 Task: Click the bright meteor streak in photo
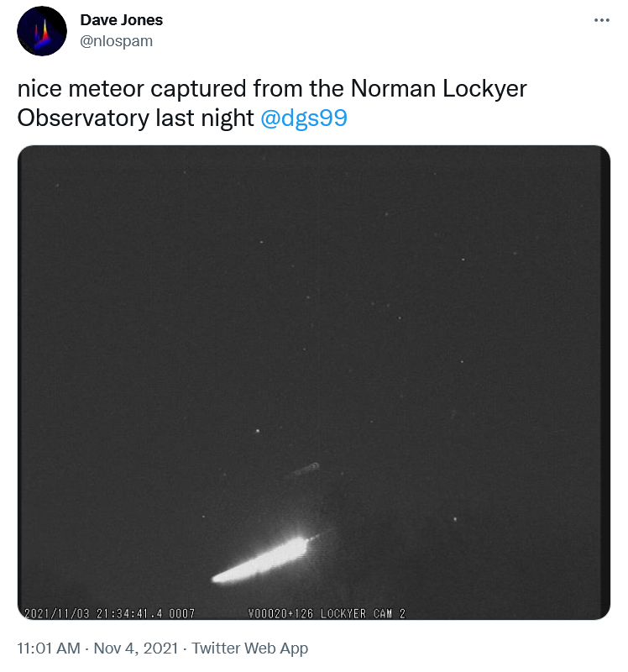(x=260, y=561)
